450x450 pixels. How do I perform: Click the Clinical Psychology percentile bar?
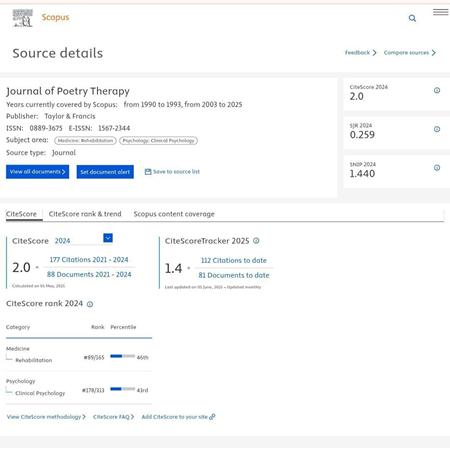tap(123, 389)
